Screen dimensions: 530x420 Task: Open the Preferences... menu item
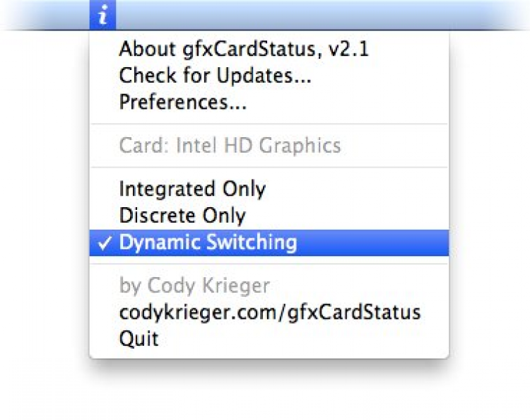pyautogui.click(x=182, y=103)
